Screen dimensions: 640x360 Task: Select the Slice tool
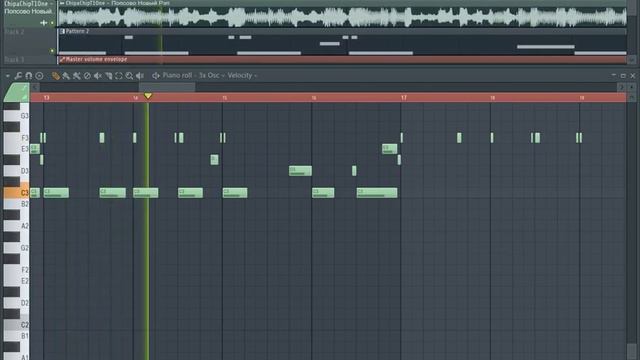pyautogui.click(x=108, y=76)
